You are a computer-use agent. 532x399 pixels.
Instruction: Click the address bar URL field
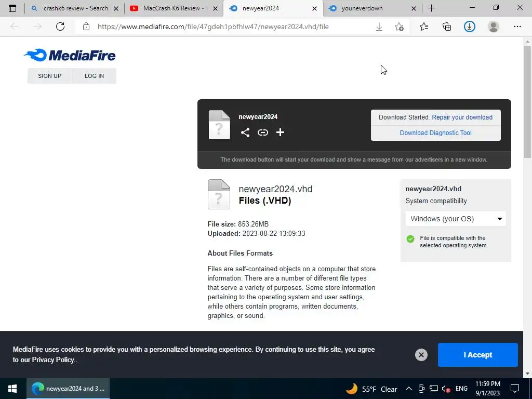coord(213,27)
